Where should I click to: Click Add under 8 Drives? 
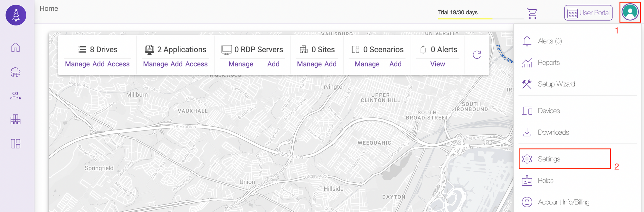pyautogui.click(x=99, y=64)
